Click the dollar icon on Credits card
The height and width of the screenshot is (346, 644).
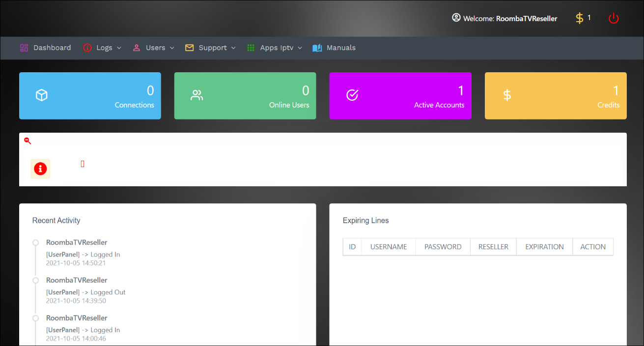pyautogui.click(x=507, y=95)
